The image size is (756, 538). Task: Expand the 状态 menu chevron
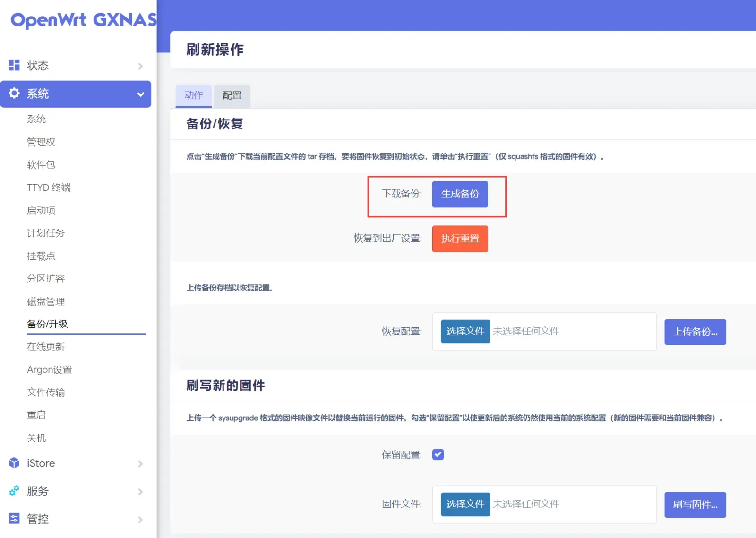point(140,66)
